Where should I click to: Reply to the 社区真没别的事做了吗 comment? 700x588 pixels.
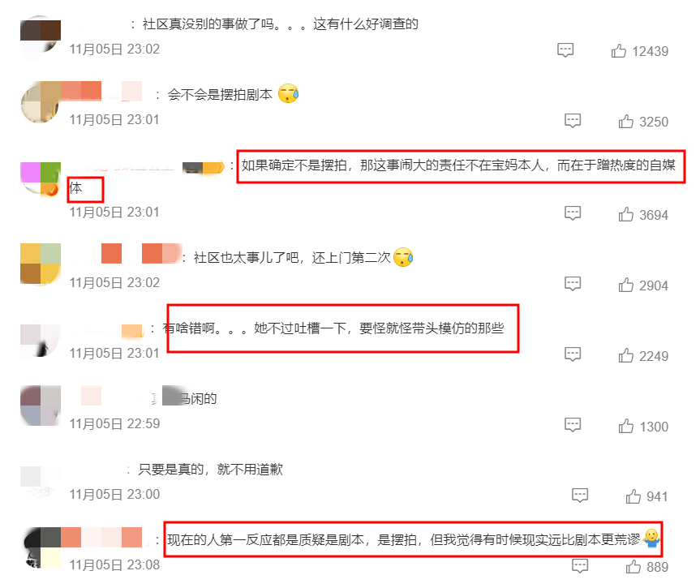[x=565, y=50]
